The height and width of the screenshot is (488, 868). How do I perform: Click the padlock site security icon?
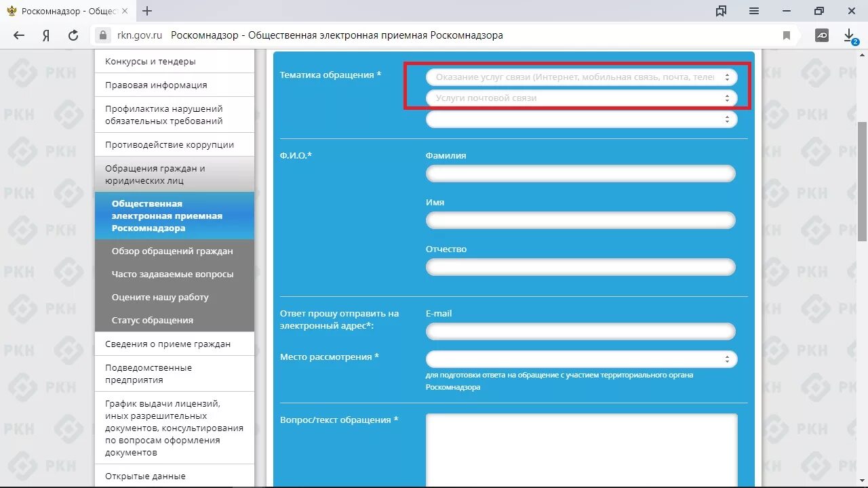pyautogui.click(x=103, y=35)
